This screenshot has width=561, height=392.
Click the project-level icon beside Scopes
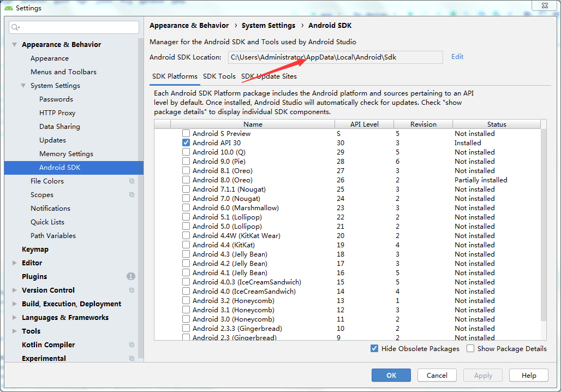point(132,195)
